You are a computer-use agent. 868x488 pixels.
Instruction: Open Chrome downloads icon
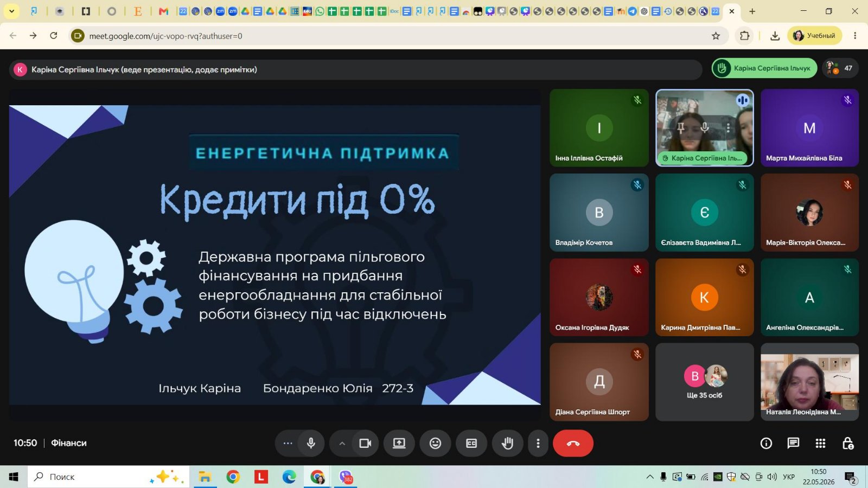[775, 36]
